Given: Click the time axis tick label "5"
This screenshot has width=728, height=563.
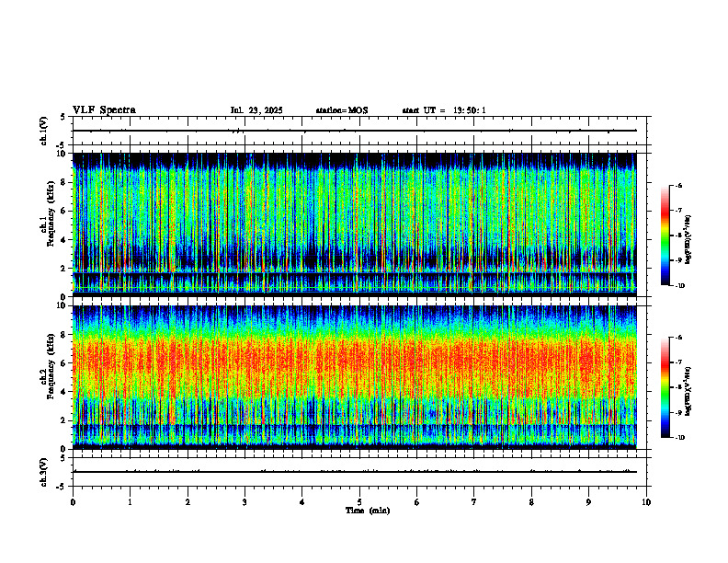Looking at the screenshot, I should tap(359, 502).
